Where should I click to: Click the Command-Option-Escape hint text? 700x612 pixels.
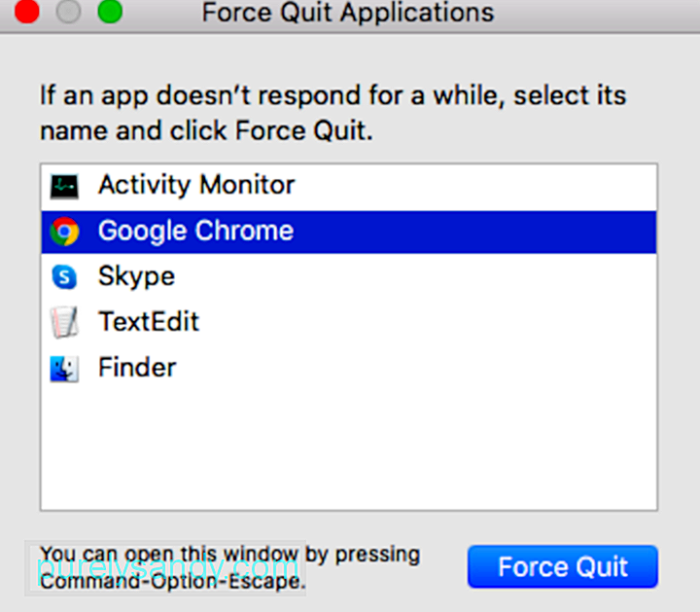click(173, 581)
